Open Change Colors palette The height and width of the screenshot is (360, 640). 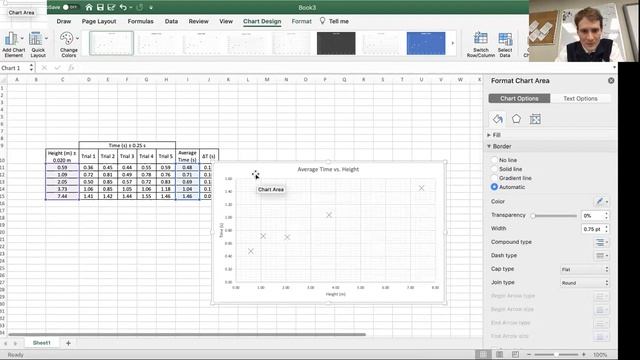[69, 44]
